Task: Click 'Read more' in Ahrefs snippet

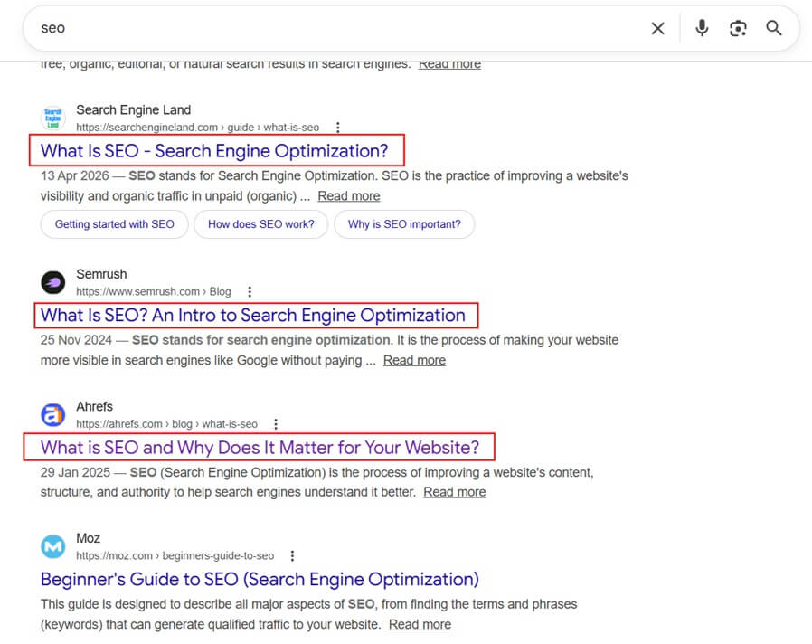Action: 455,492
